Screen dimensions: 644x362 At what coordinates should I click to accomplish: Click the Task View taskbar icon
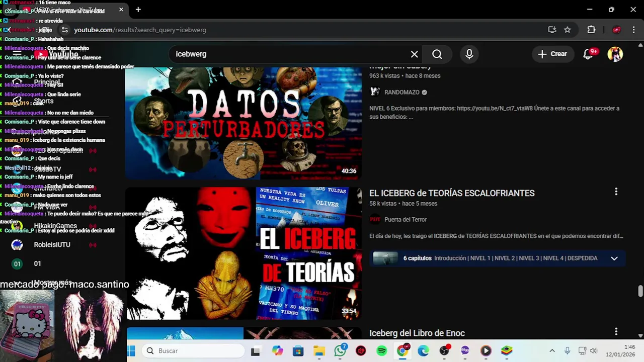[x=256, y=351]
